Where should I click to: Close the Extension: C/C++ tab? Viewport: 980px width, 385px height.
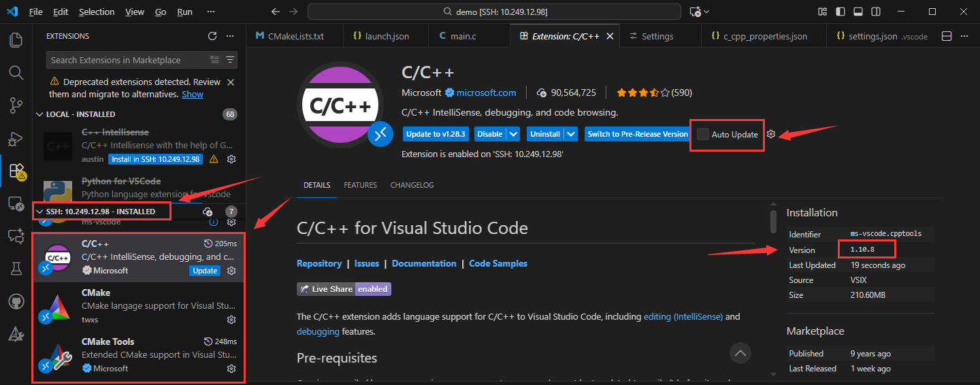point(610,36)
